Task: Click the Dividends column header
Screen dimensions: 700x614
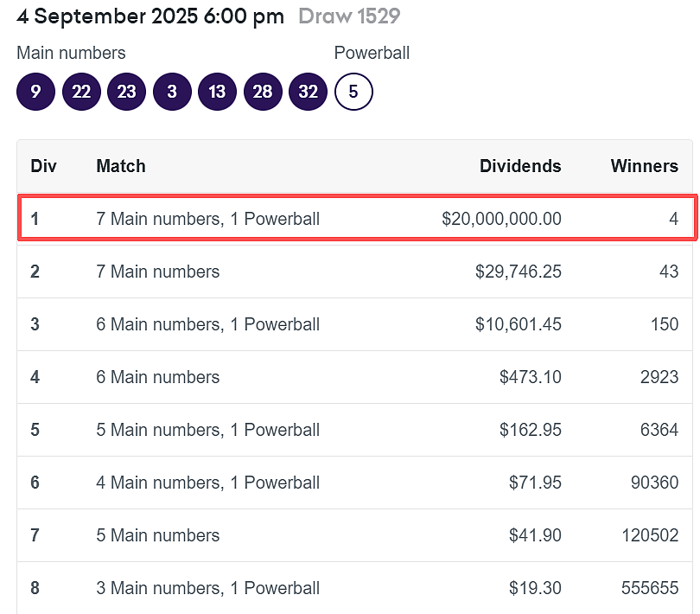Action: tap(520, 166)
